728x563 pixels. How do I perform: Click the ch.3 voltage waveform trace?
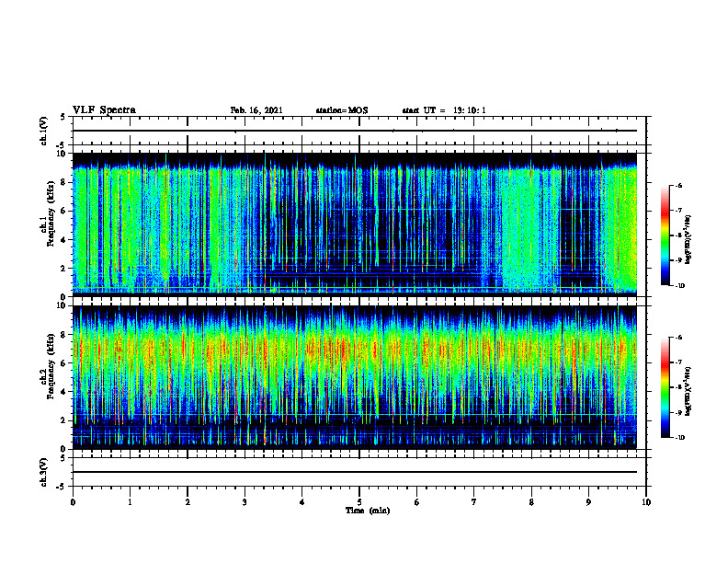point(355,472)
